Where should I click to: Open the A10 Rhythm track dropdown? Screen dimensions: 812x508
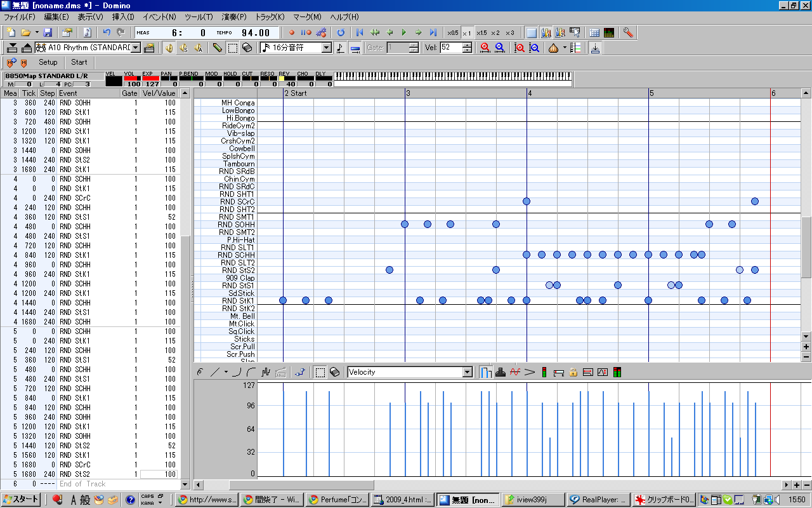[136, 48]
